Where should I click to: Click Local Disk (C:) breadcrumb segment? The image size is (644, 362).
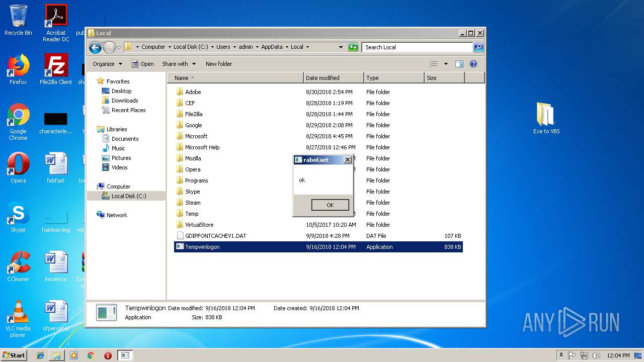click(x=191, y=47)
